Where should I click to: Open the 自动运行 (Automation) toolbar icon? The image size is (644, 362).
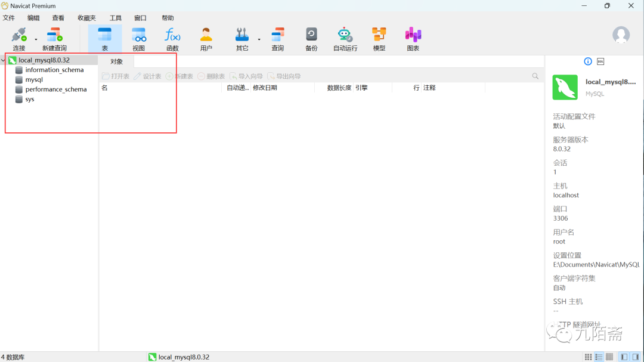point(345,39)
